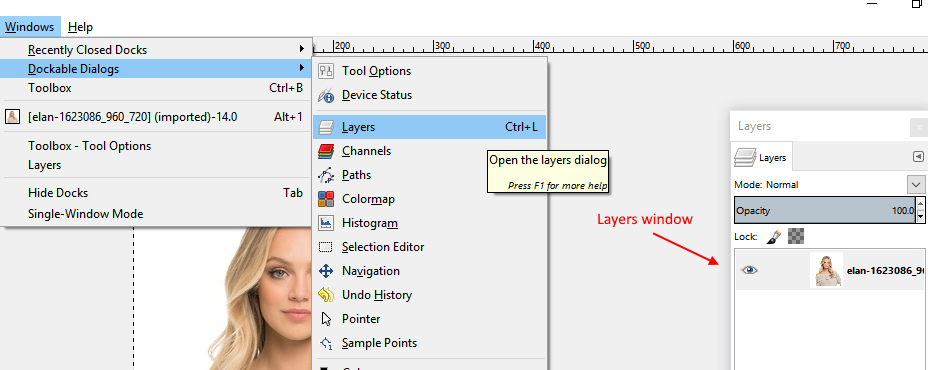The height and width of the screenshot is (370, 928).
Task: Toggle lock alpha channel checkerboard icon
Action: pyautogui.click(x=796, y=237)
